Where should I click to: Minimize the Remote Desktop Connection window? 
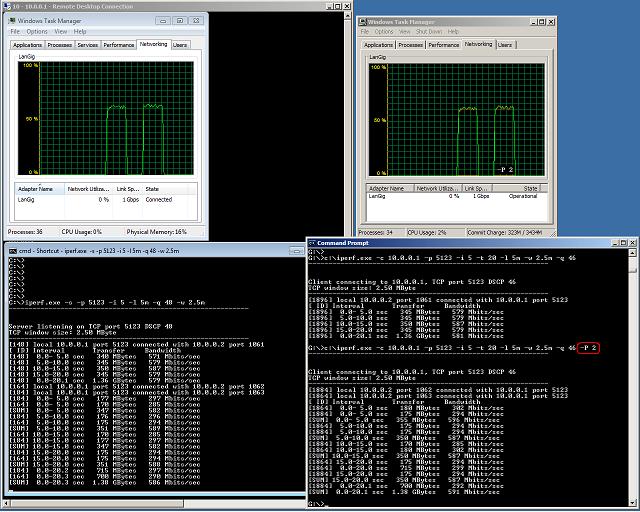point(330,7)
